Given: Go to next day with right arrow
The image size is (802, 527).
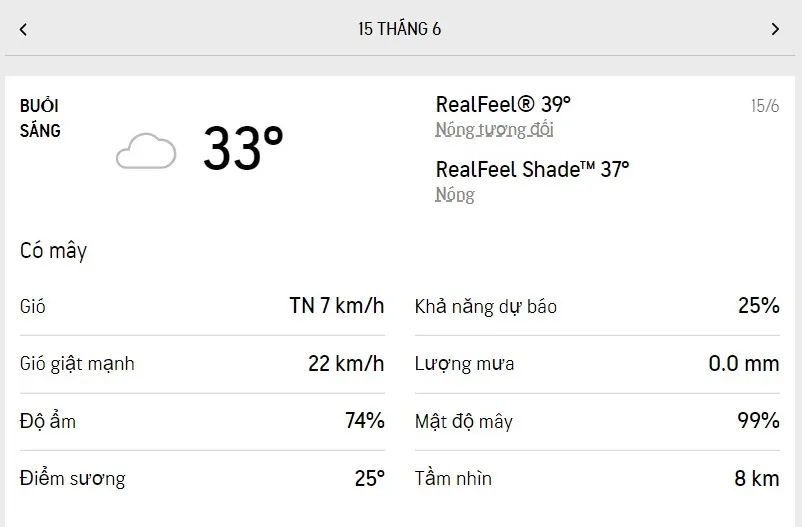Looking at the screenshot, I should tap(775, 29).
